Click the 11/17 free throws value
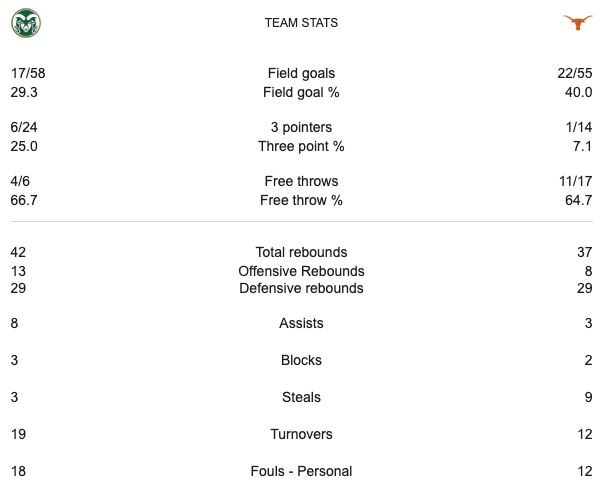Screen dimensions: 600x491 (575, 181)
